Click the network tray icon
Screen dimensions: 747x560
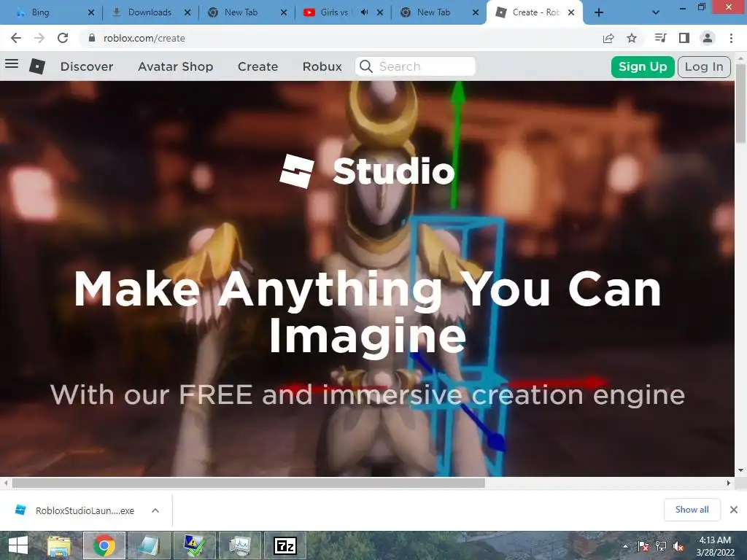click(661, 546)
